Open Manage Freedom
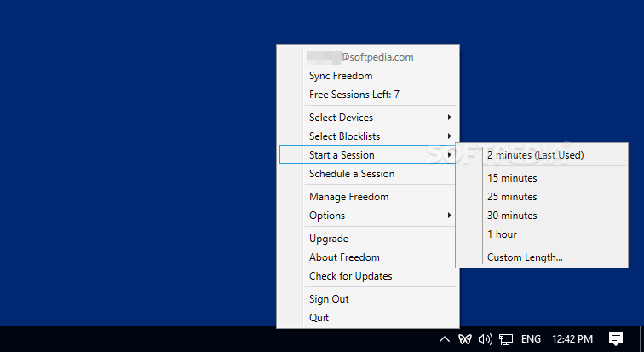644x352 pixels. click(368, 197)
